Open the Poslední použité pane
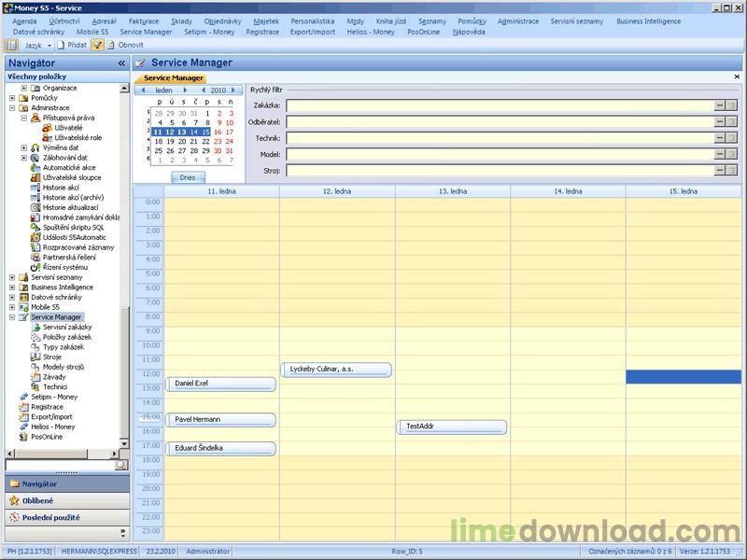Image resolution: width=747 pixels, height=560 pixels. point(67,518)
